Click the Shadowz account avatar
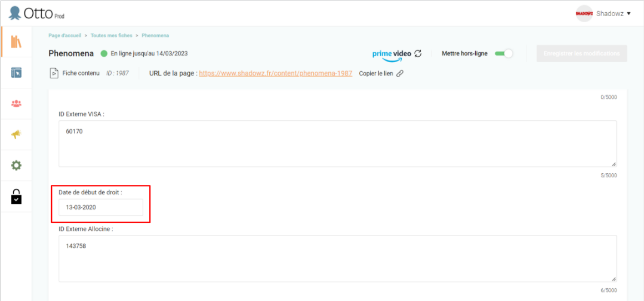 pyautogui.click(x=583, y=13)
